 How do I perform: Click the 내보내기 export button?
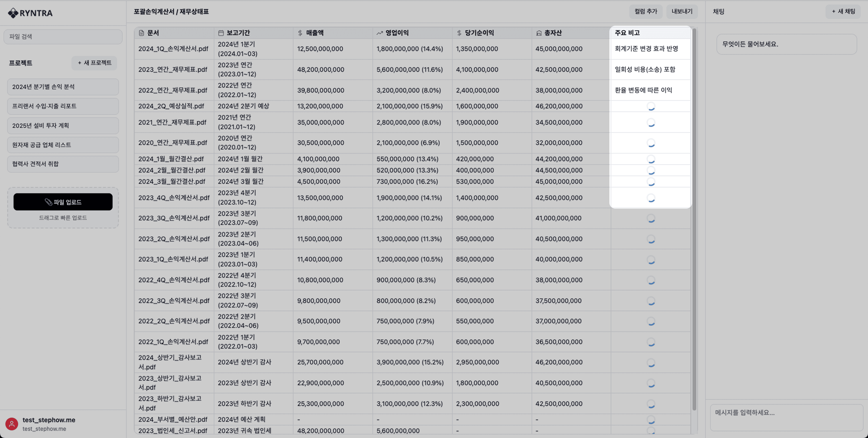click(x=682, y=12)
